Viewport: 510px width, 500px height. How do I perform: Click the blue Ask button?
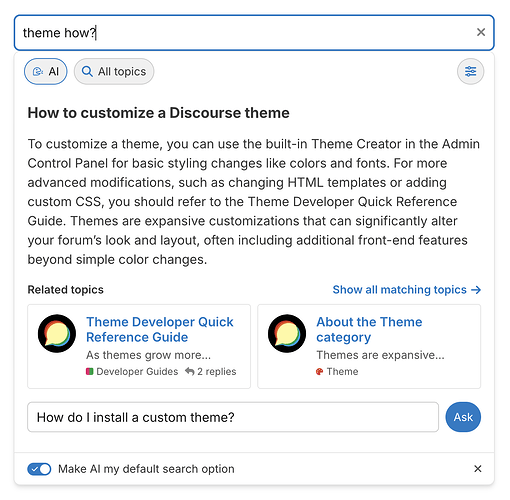(463, 417)
